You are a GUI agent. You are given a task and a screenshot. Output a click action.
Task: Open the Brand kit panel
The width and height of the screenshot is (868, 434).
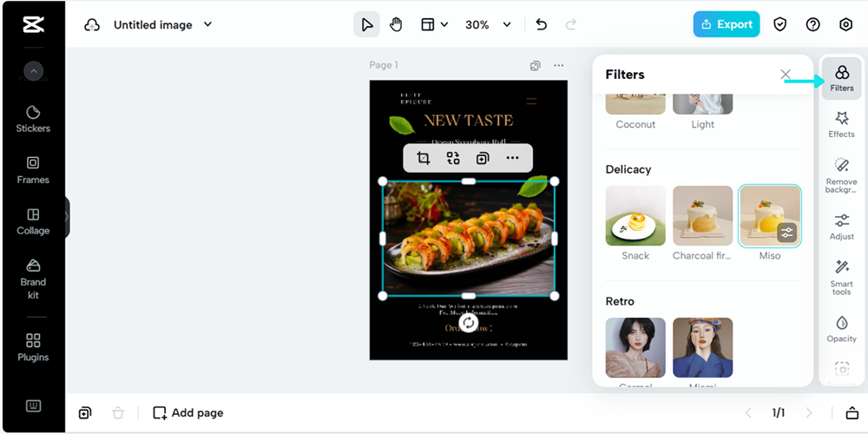(x=33, y=279)
